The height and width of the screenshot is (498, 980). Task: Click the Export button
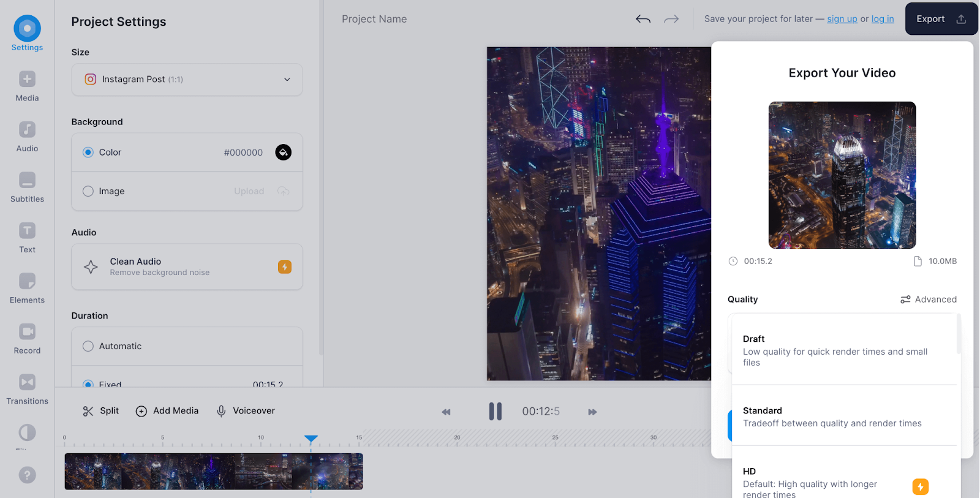[x=941, y=19]
